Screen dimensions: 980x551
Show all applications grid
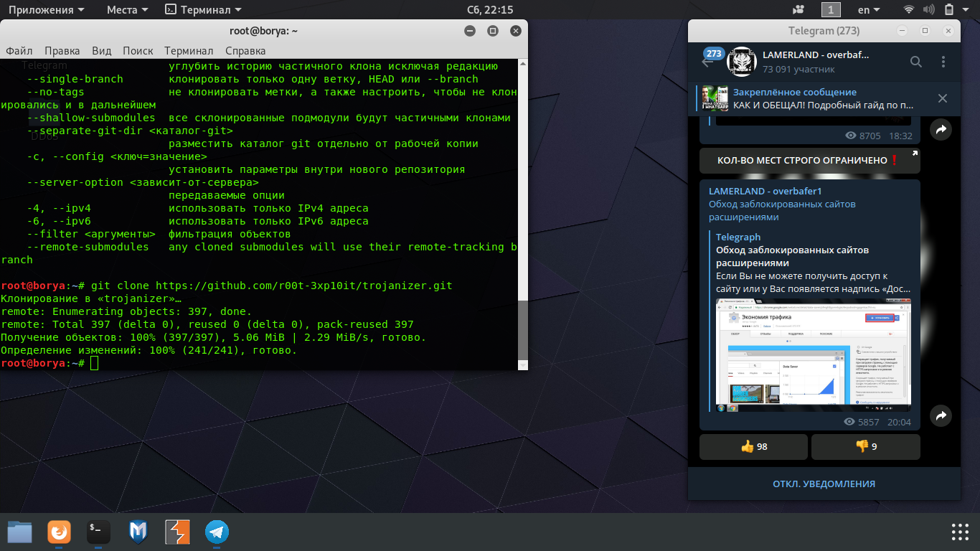pyautogui.click(x=960, y=532)
